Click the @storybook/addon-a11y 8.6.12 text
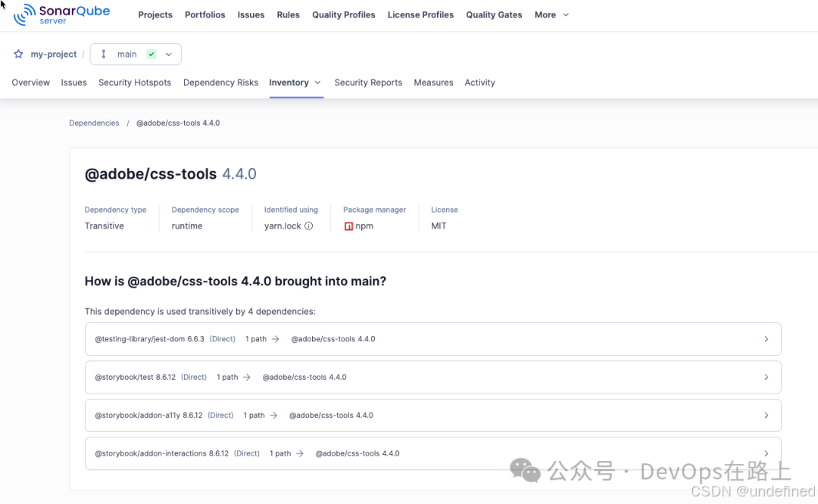 point(148,415)
